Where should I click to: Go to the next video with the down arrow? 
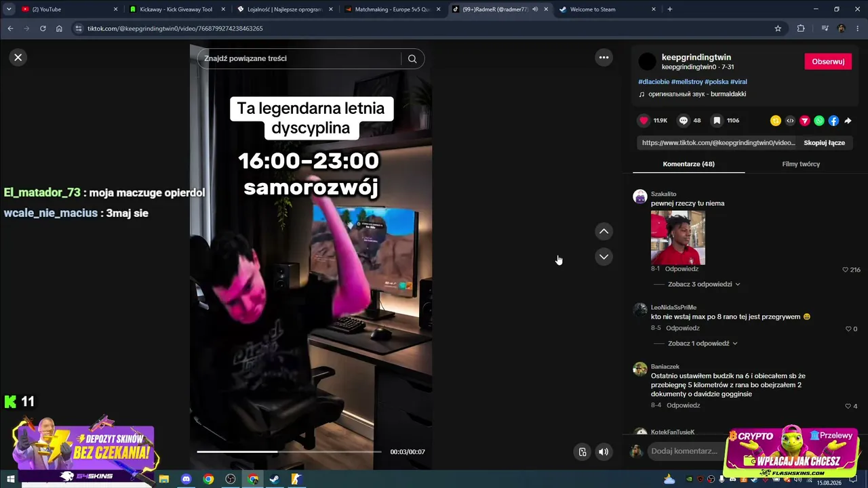coord(604,256)
